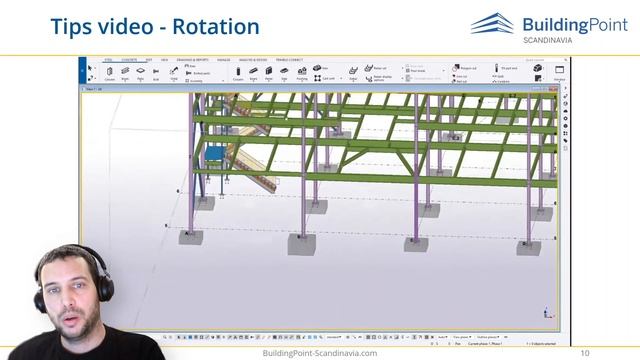Click the Rebar set command
Screen dimensions: 640x360
[x=376, y=68]
